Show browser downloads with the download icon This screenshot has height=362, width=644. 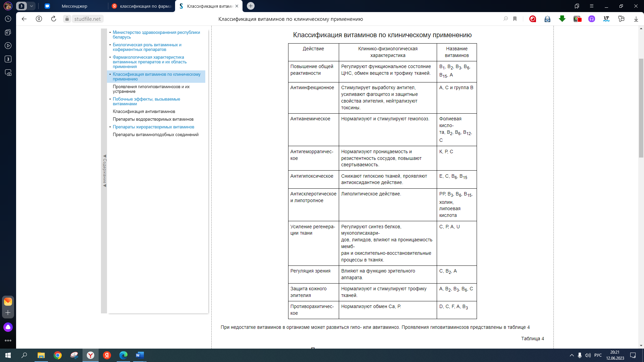[x=636, y=19]
